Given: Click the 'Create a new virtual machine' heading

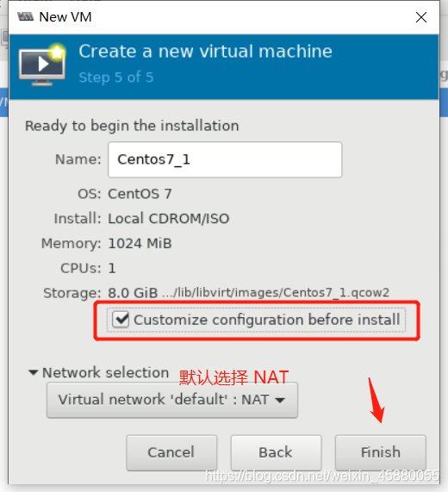Looking at the screenshot, I should pos(206,52).
